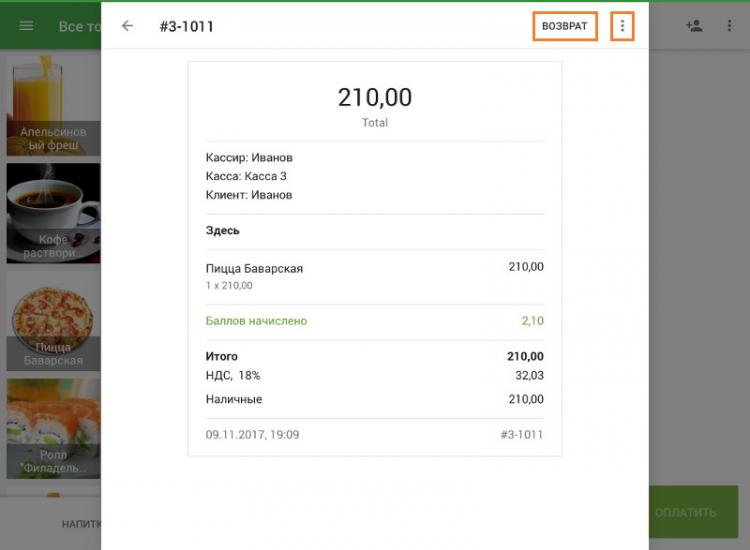
Task: Go back using the arrow beside #3-1011
Action: 127,26
